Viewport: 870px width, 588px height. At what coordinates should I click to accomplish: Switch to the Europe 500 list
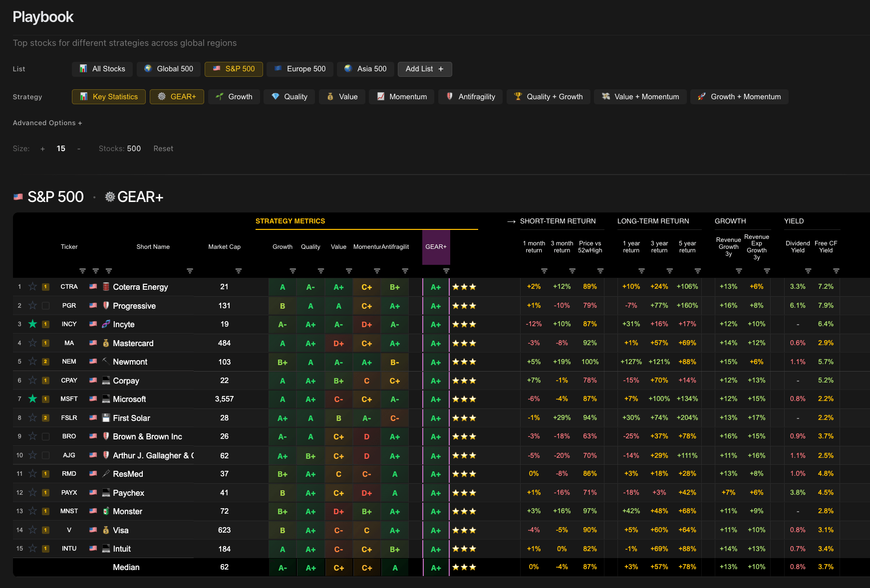tap(299, 69)
